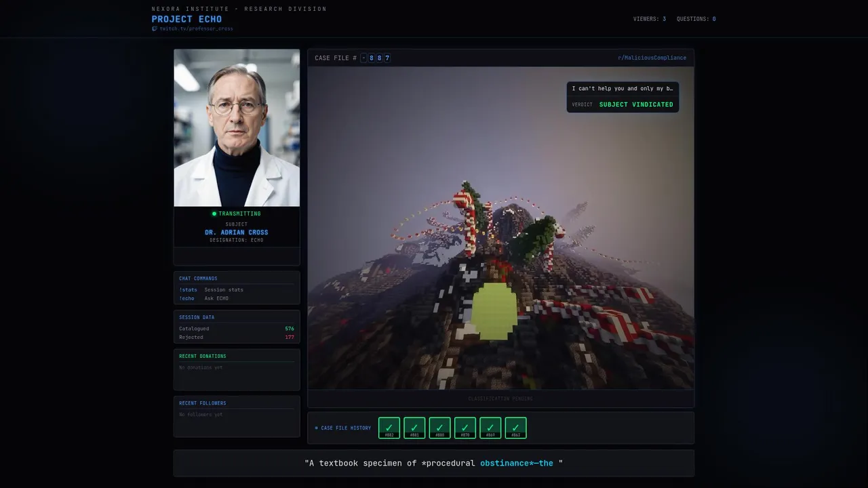
Task: Click the "NEXORA INSTITUTE - RESEARCH DIVISION" header
Action: [239, 9]
